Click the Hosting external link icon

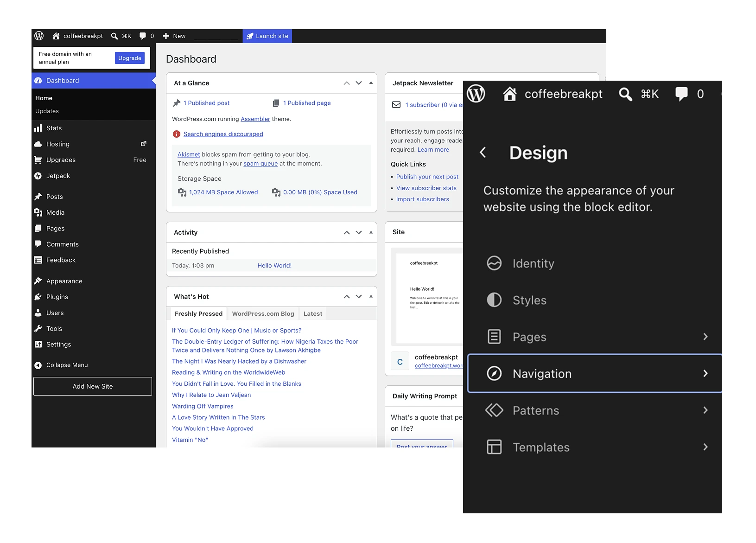[x=144, y=144]
